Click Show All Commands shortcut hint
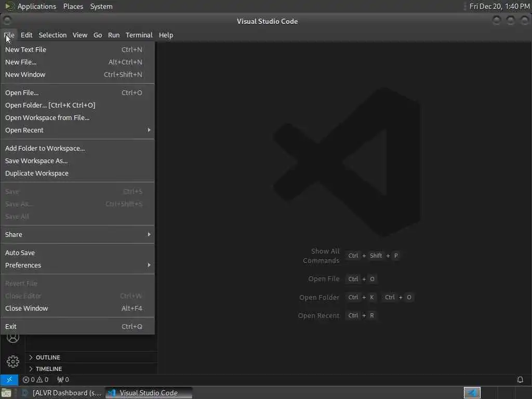Image resolution: width=532 pixels, height=399 pixels. point(351,256)
